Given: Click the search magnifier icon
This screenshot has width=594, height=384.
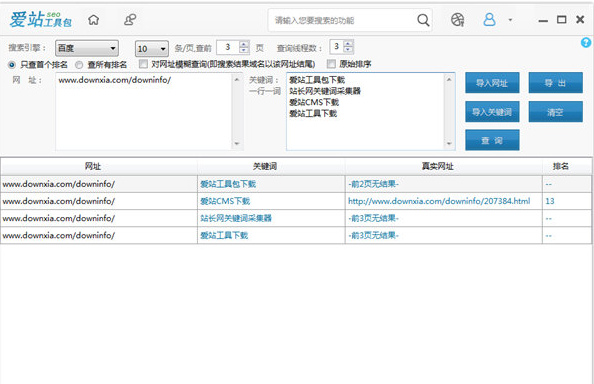Looking at the screenshot, I should click(x=423, y=20).
